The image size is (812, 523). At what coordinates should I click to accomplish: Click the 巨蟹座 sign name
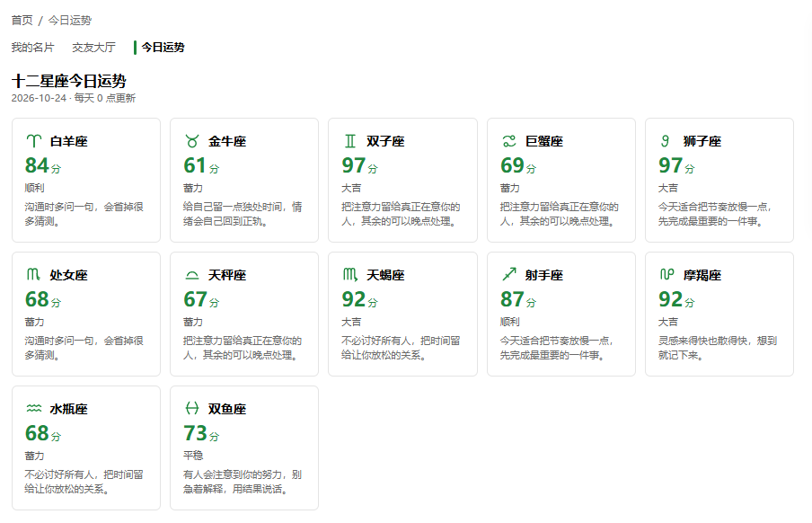pos(544,141)
